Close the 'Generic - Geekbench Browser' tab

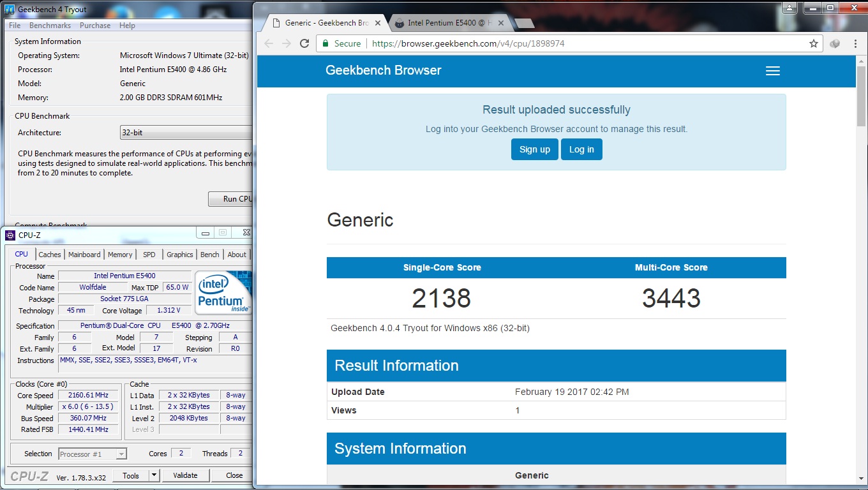[x=378, y=23]
